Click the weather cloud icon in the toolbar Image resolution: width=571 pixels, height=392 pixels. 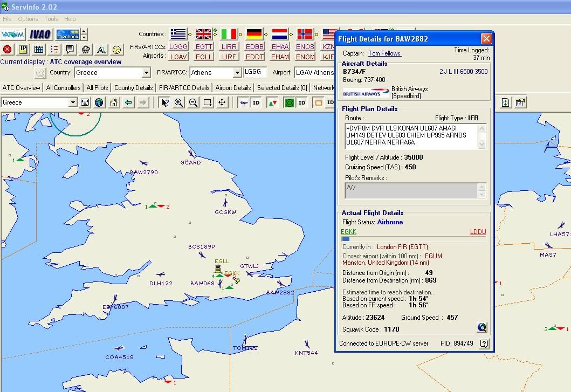click(86, 50)
